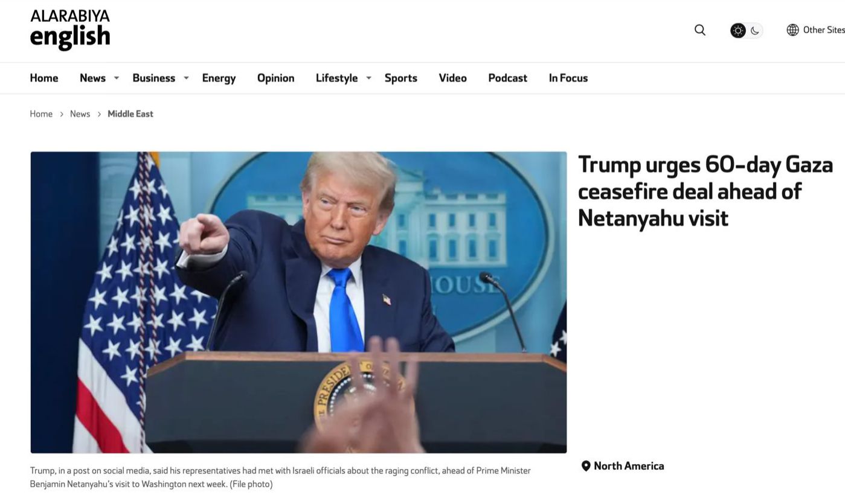Open the Opinion section

(275, 78)
